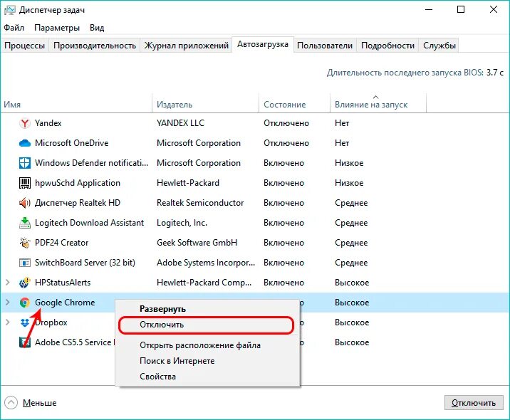Switch to the Процессы tab

coord(25,46)
